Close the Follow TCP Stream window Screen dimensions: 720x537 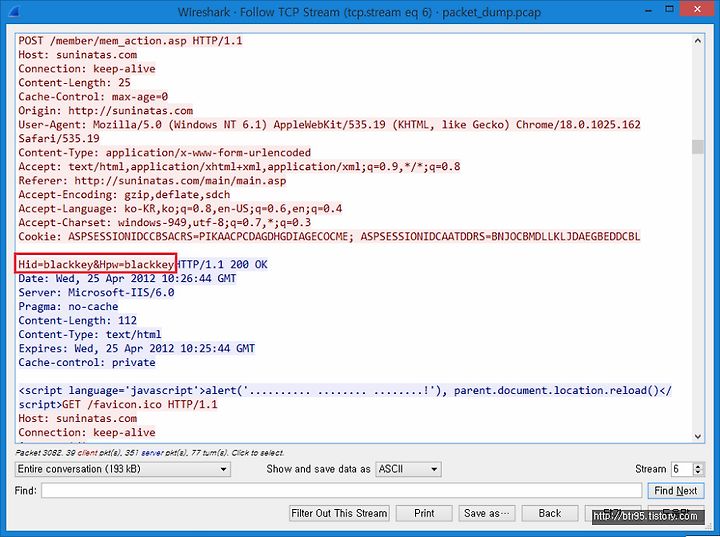pyautogui.click(x=698, y=9)
